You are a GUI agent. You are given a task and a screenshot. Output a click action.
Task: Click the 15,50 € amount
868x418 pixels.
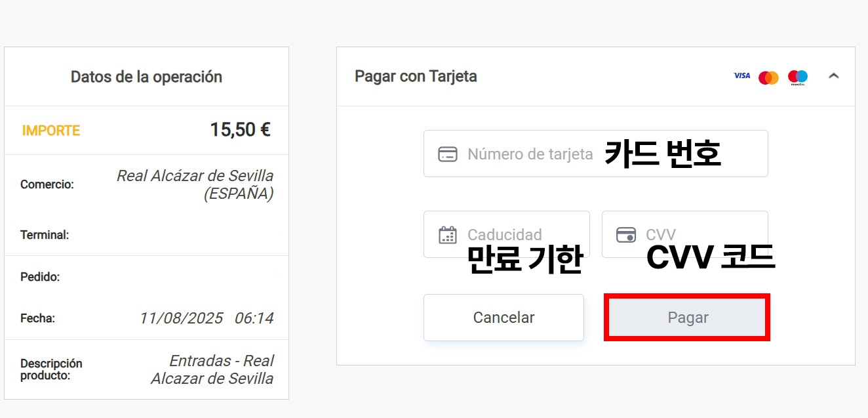click(x=240, y=130)
